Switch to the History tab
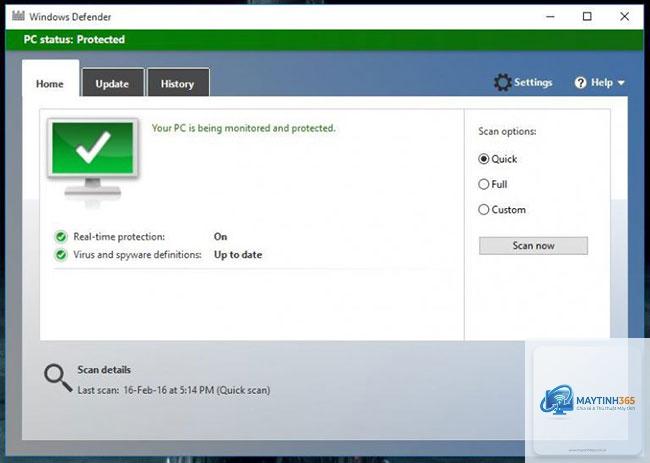This screenshot has height=463, width=650. click(x=178, y=83)
